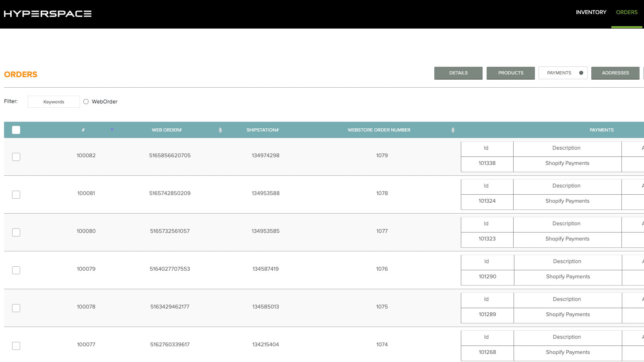Click web order 5165856620705
The width and height of the screenshot is (644, 362).
pos(170,155)
